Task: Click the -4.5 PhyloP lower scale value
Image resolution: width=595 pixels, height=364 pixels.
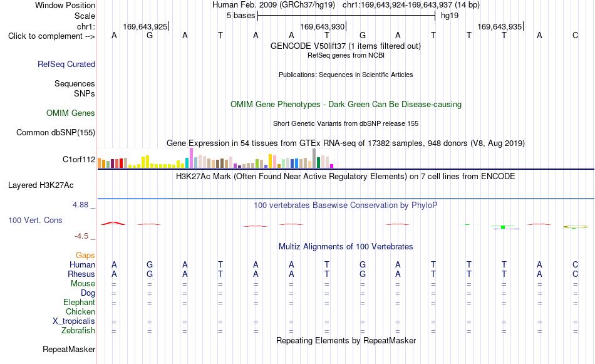Action: pyautogui.click(x=81, y=236)
